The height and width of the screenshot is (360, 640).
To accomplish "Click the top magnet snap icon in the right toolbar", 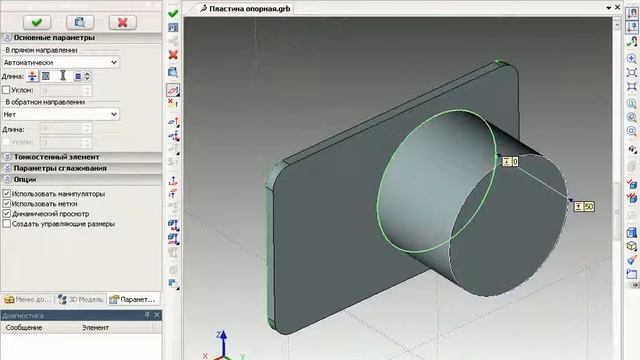I will point(632,13).
